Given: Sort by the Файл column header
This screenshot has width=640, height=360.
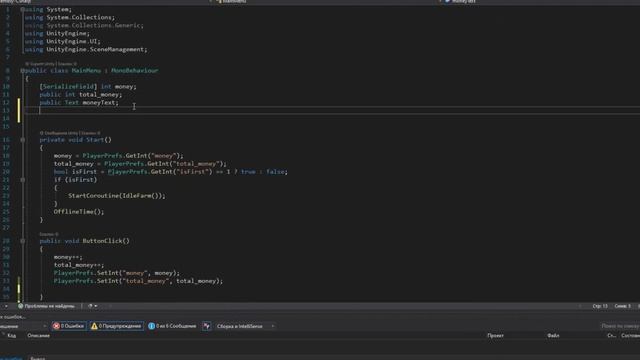Looking at the screenshot, I should coord(553,336).
